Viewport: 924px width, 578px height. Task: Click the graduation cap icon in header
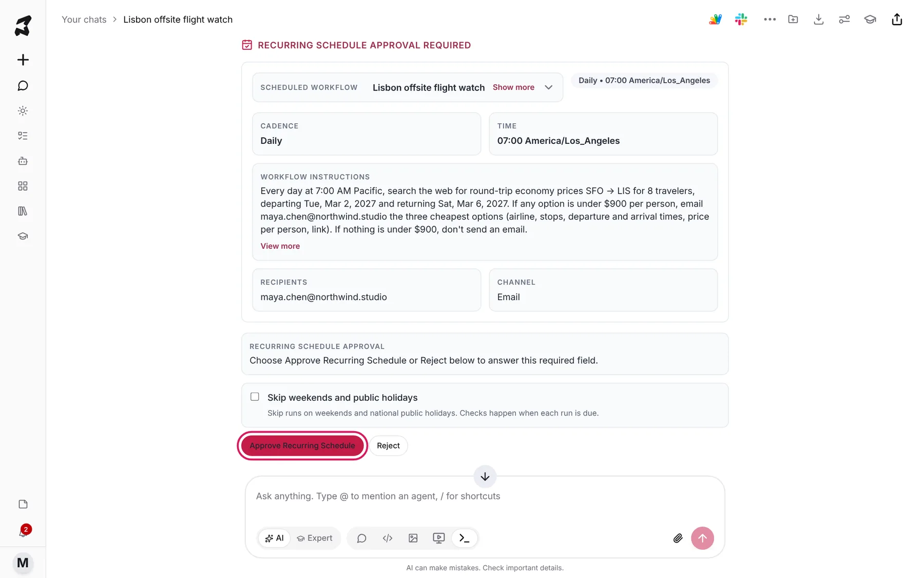870,20
